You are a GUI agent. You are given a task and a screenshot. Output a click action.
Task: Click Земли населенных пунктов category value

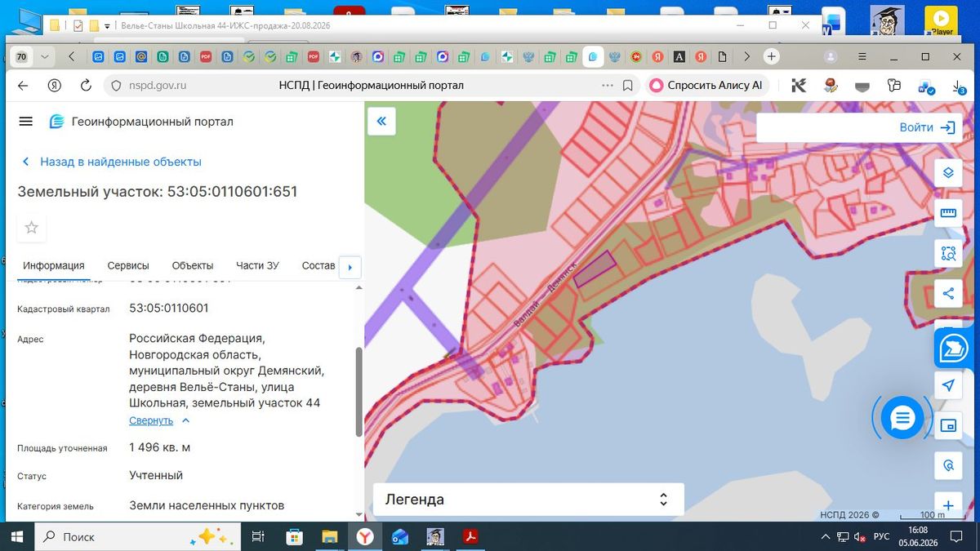[207, 505]
